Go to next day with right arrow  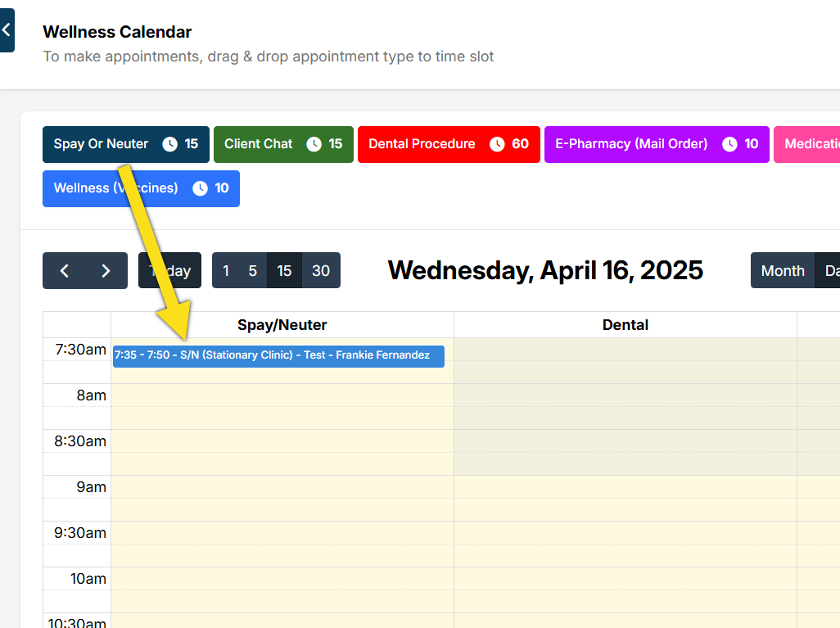tap(106, 271)
